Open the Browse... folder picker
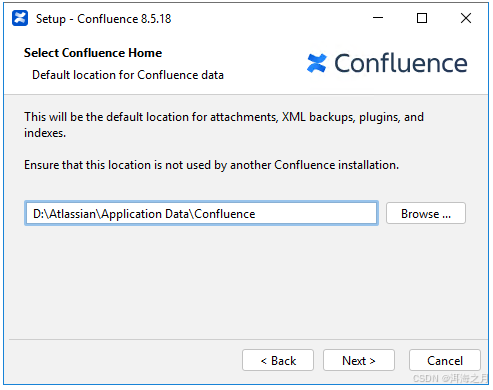 tap(426, 213)
